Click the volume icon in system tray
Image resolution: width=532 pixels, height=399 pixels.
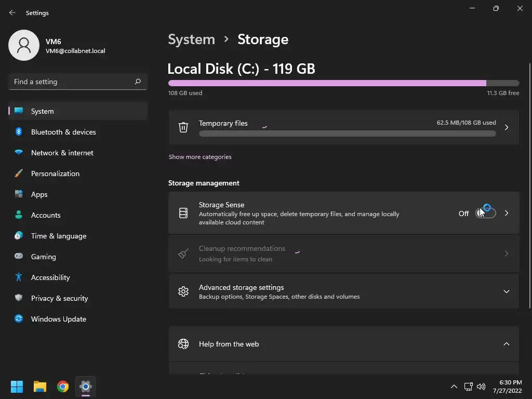pyautogui.click(x=481, y=387)
